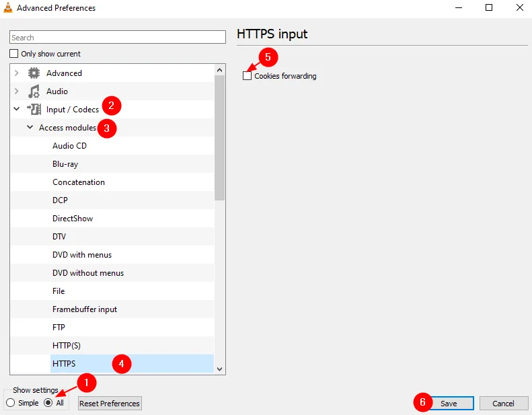Select Concatenation module

(x=79, y=182)
